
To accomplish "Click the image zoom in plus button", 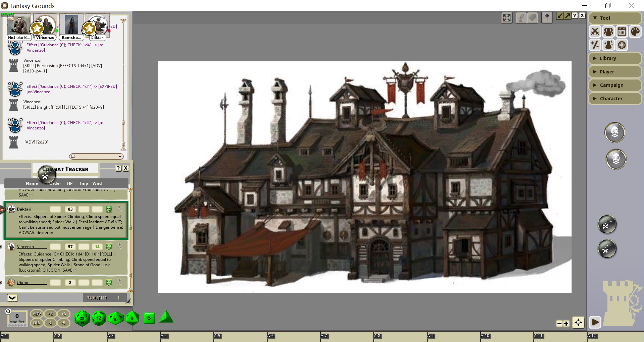I will 566,324.
